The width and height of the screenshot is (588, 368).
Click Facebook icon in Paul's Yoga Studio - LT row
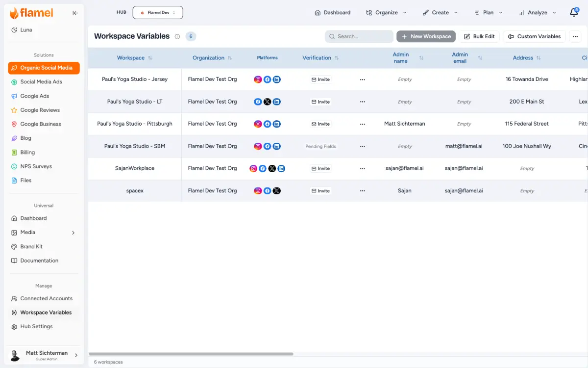pos(258,102)
